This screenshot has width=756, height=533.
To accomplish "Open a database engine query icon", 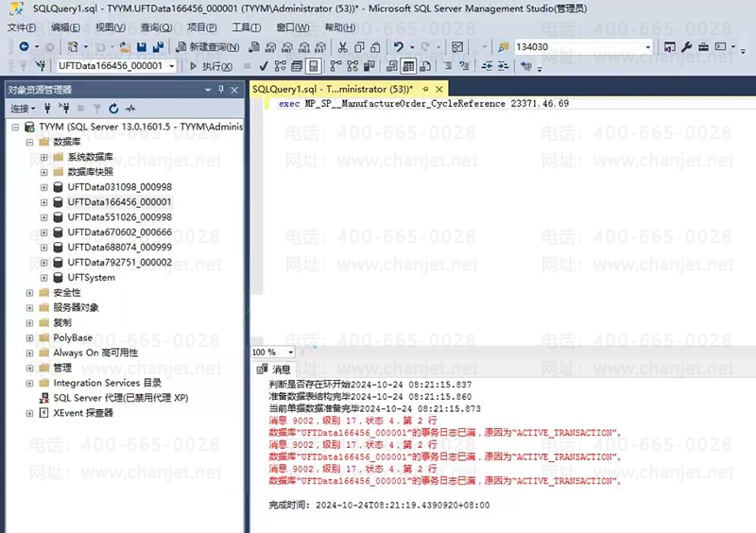I will 254,47.
